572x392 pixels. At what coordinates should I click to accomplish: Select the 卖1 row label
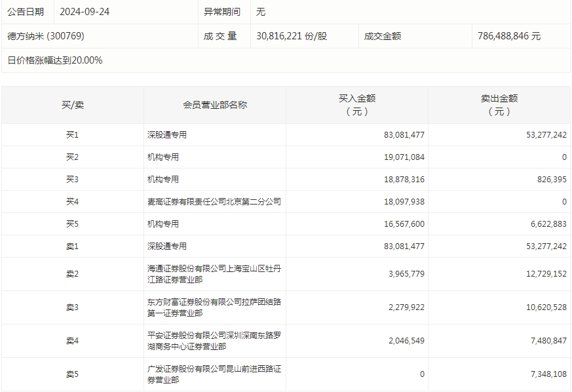72,246
